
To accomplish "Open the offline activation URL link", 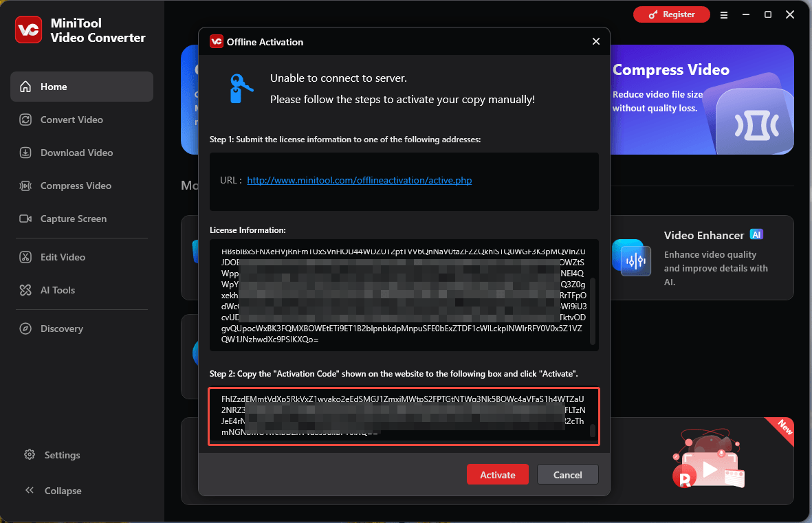I will click(360, 180).
